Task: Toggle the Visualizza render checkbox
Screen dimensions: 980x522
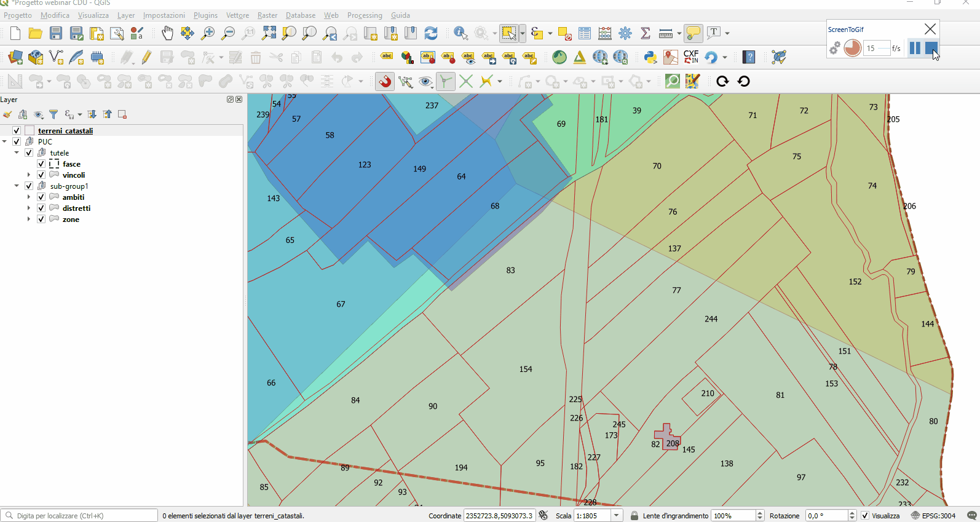Action: 865,516
